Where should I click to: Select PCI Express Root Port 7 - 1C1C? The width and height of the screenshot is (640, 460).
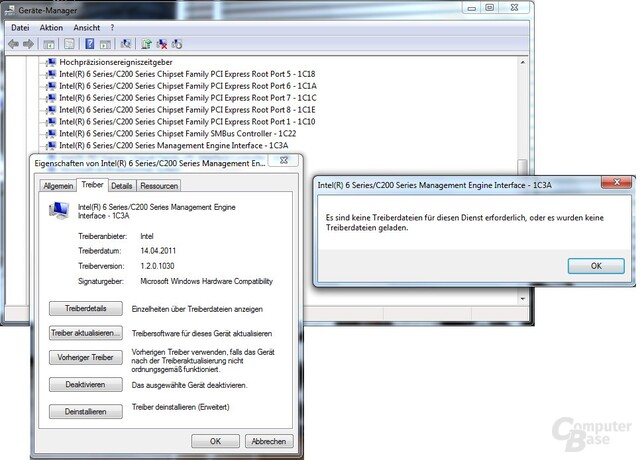pos(188,98)
